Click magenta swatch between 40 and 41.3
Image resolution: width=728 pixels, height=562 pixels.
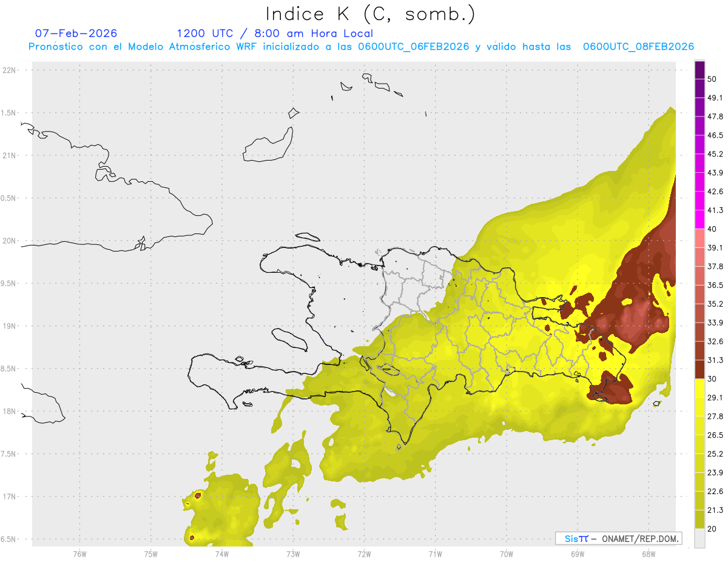tap(699, 219)
